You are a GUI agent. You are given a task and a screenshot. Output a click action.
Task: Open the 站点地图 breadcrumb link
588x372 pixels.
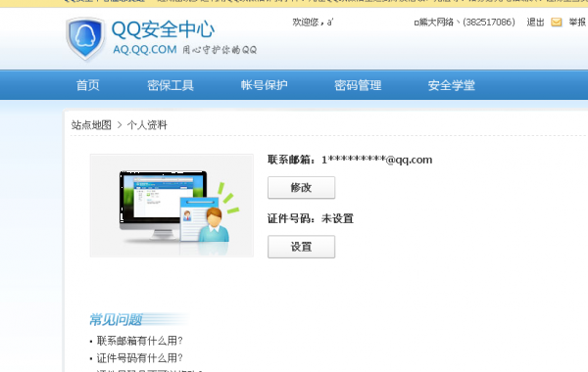91,125
